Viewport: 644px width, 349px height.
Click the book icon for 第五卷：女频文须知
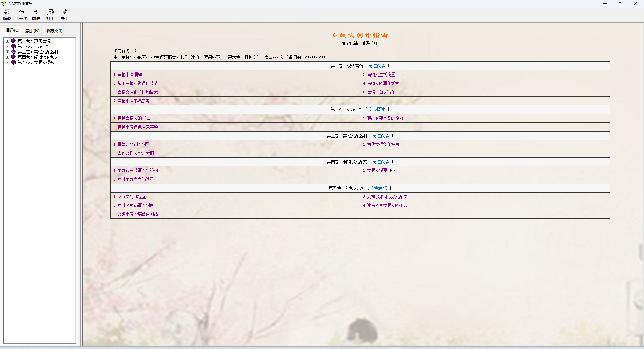(14, 62)
